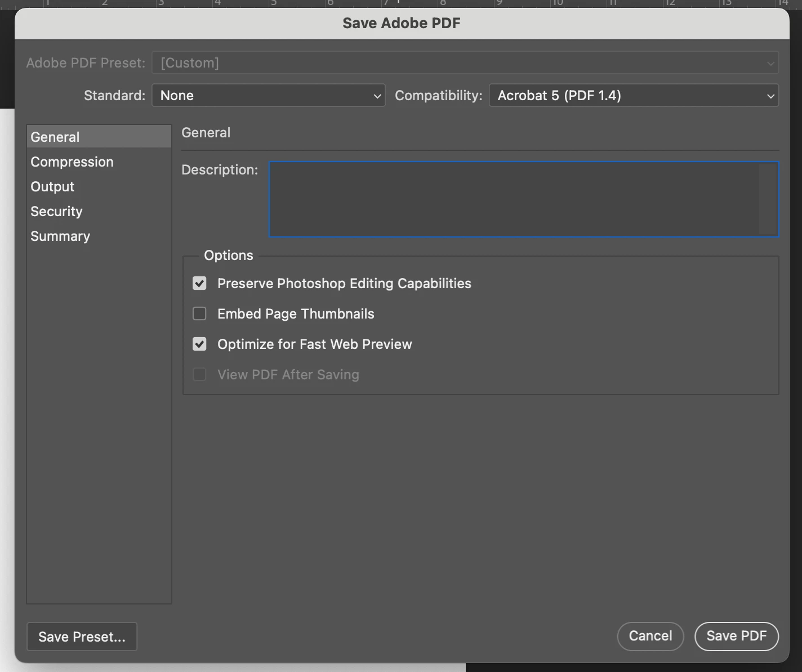Select Acrobat 5 (PDF 1.4) compatibility option

click(x=633, y=95)
